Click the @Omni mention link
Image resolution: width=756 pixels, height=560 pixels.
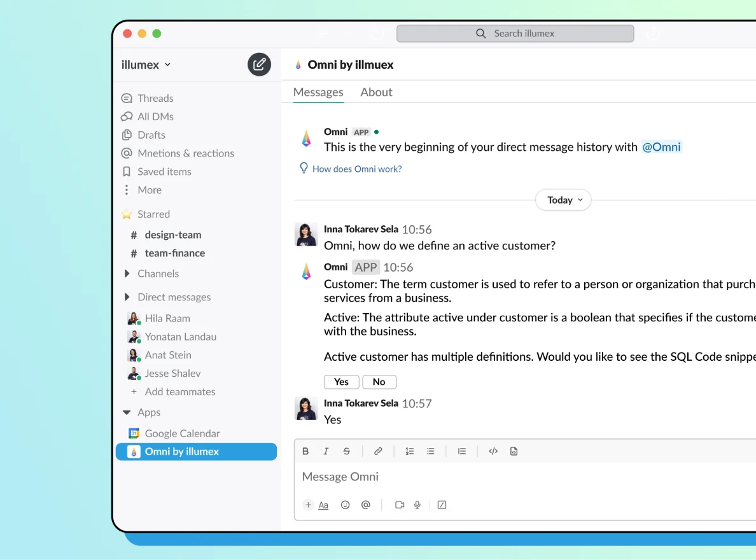click(661, 146)
